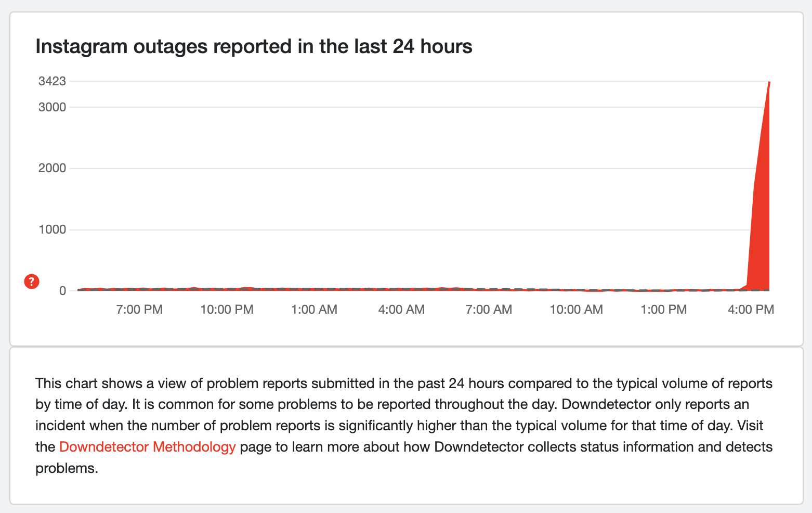Open the Downdetector Methodology link
Image resolution: width=812 pixels, height=513 pixels.
[148, 447]
